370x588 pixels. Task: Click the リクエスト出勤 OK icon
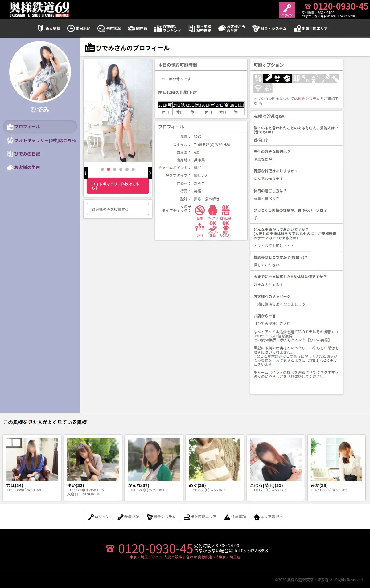213,229
